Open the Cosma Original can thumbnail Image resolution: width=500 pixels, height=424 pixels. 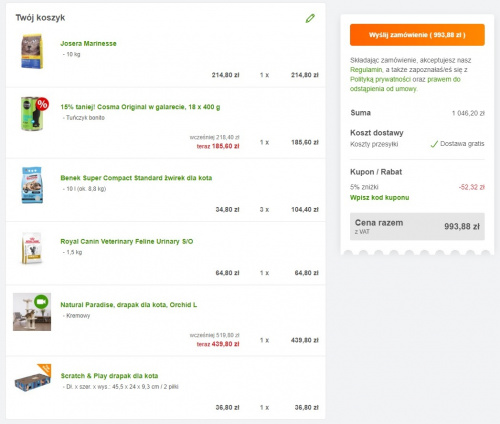(32, 114)
